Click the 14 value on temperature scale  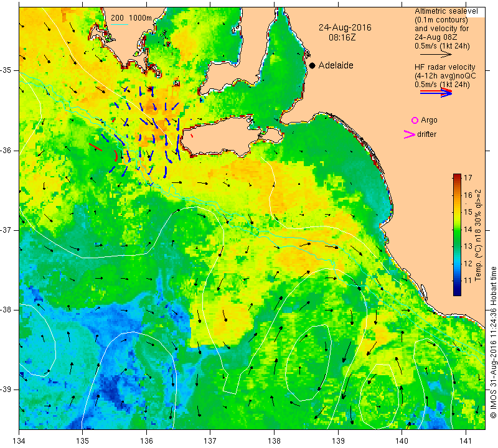coord(468,229)
